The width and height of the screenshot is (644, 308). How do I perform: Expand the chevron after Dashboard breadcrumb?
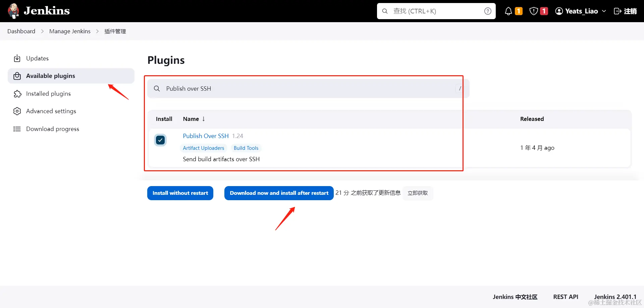click(x=42, y=31)
